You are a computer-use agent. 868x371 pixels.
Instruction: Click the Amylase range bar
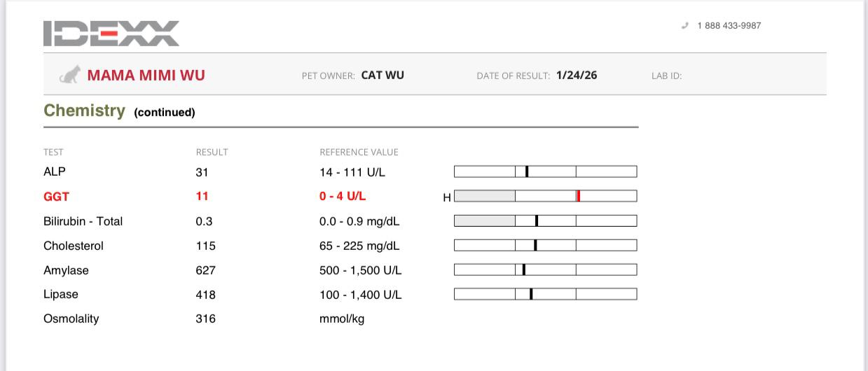pyautogui.click(x=545, y=270)
